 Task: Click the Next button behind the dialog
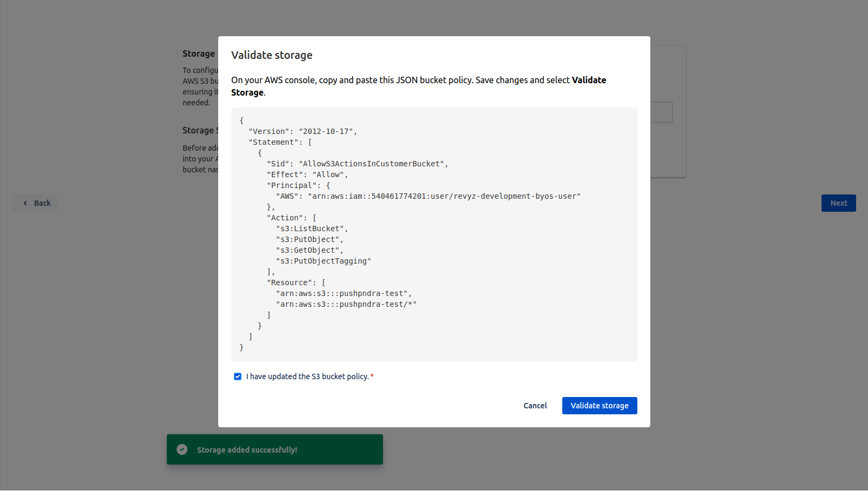838,203
